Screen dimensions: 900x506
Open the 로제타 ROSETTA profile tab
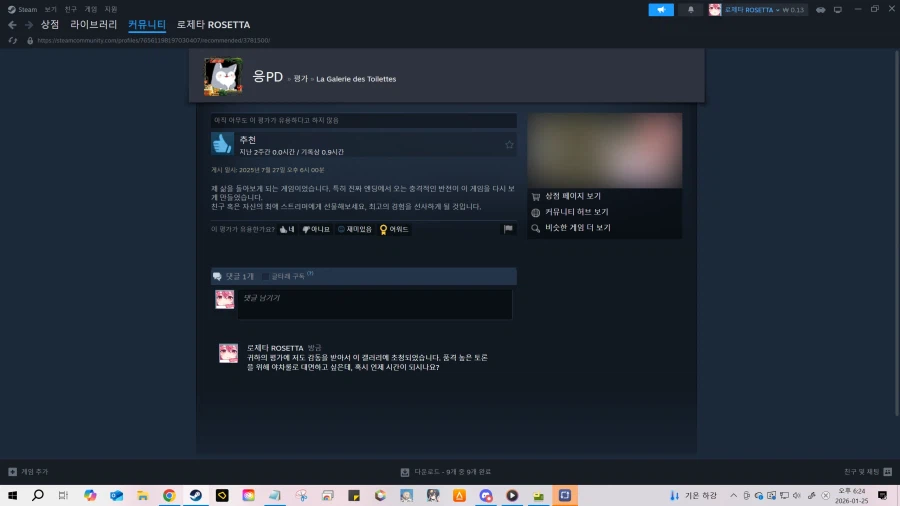point(214,25)
